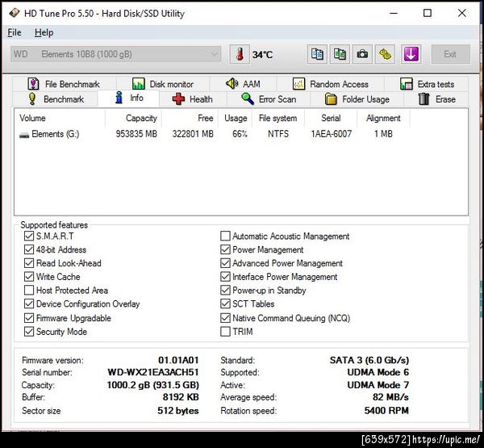Open the Health tab

(192, 99)
